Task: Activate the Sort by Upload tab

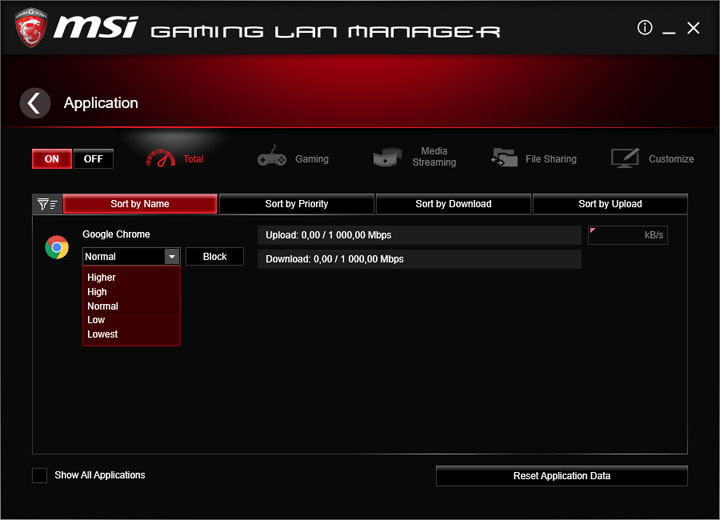Action: 610,204
